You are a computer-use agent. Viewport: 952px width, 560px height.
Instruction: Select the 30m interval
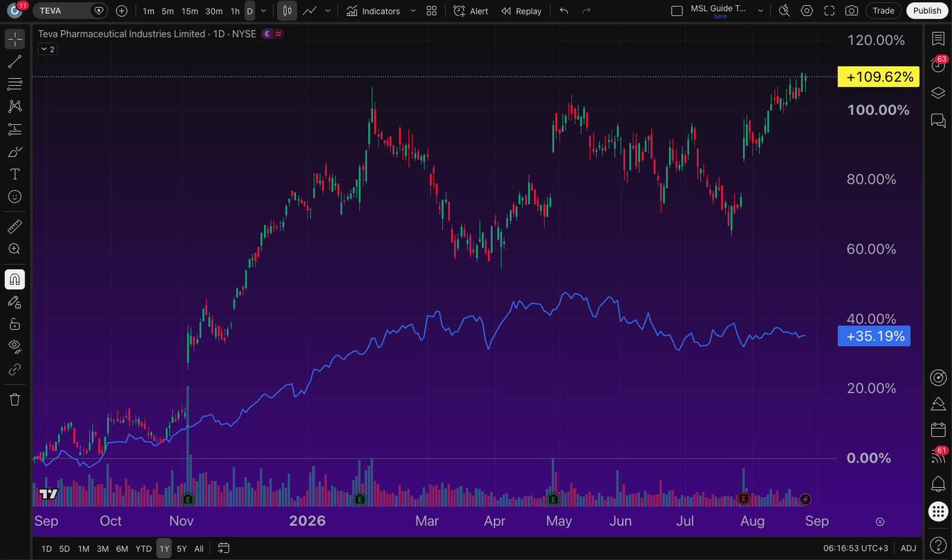point(214,11)
